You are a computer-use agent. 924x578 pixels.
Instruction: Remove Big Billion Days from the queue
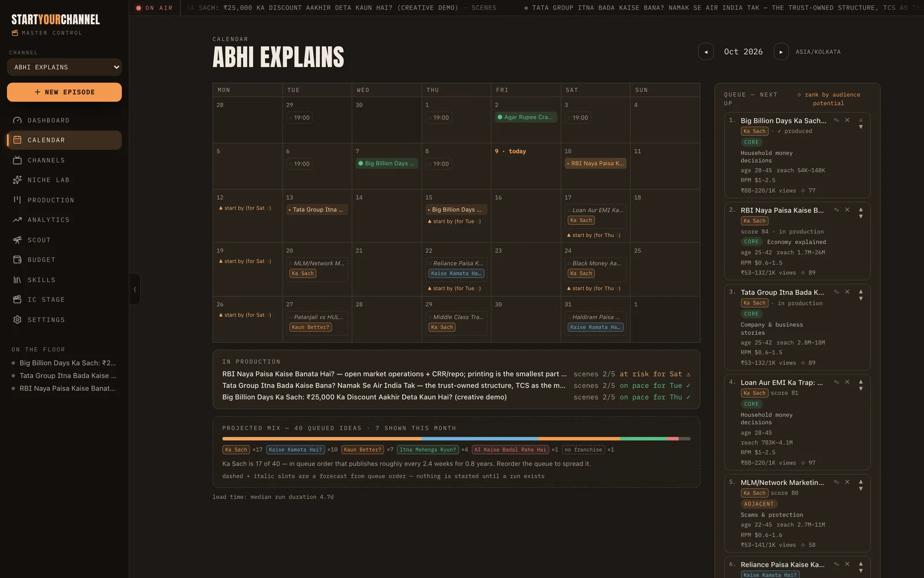coord(847,120)
